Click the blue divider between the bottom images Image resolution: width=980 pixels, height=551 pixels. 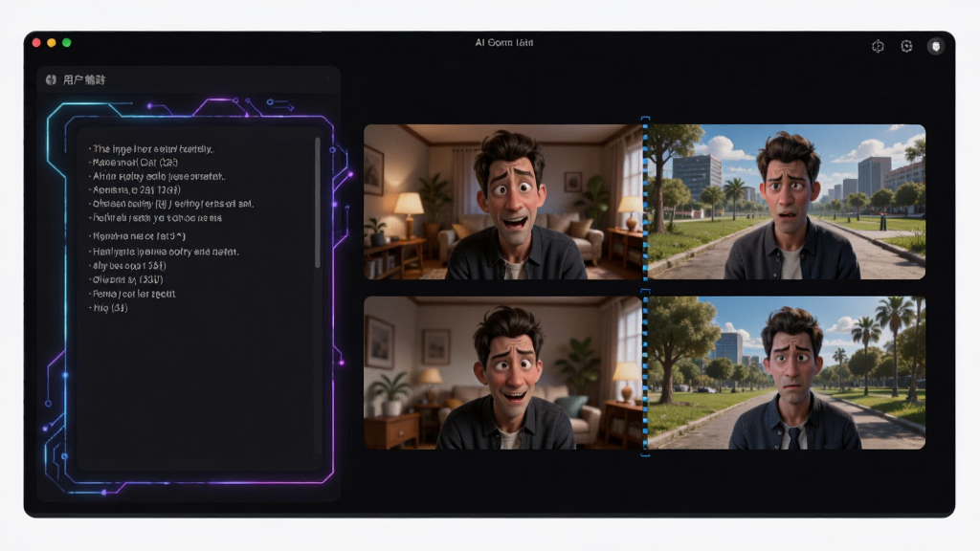click(x=646, y=373)
